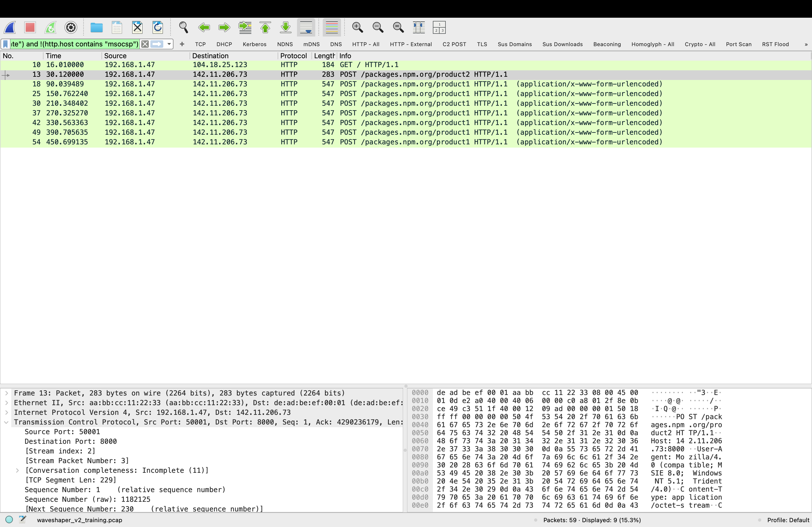Expand the Conversation completeness item
The width and height of the screenshot is (812, 527).
click(x=18, y=470)
